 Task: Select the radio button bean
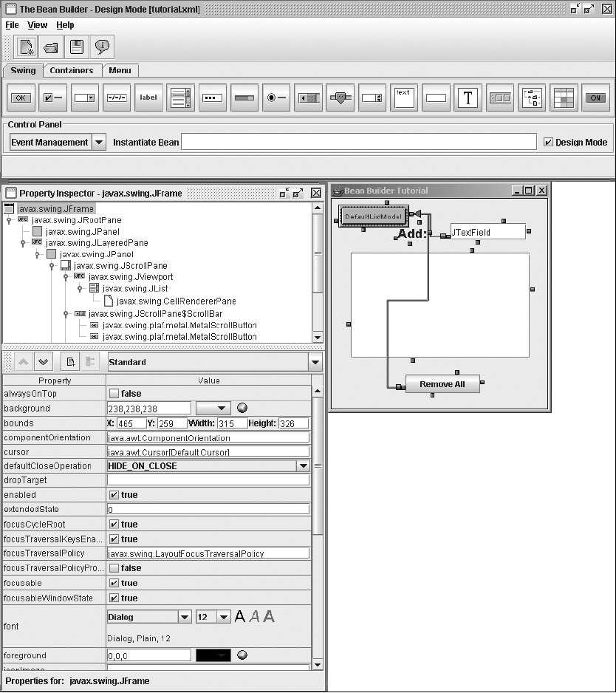(x=277, y=98)
